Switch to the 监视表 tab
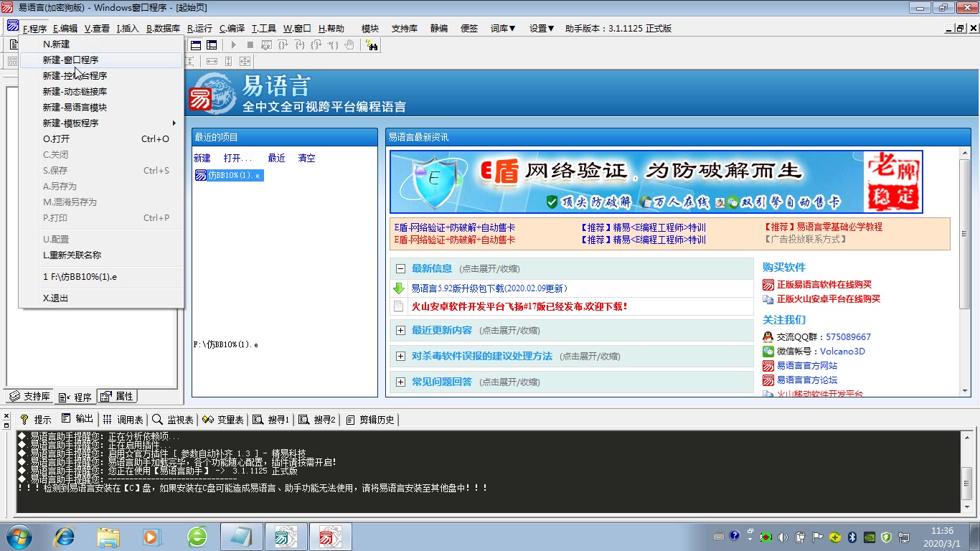 174,420
